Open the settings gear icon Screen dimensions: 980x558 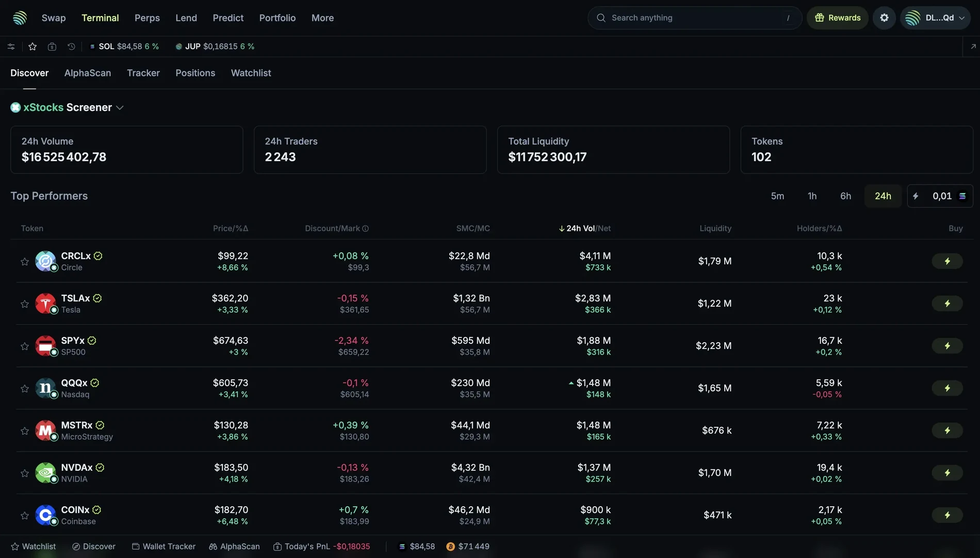(884, 18)
